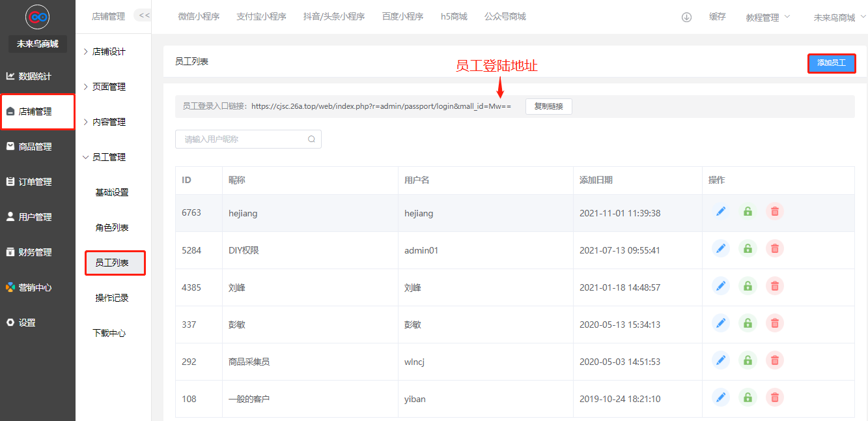The image size is (868, 421).
Task: Click the red trash icon for yiban
Action: point(774,397)
